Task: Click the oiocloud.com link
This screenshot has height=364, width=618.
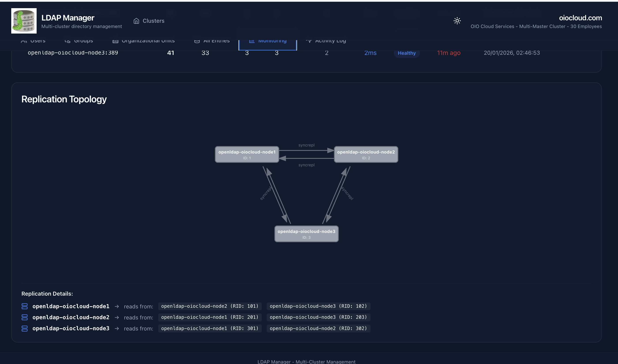Action: click(581, 18)
